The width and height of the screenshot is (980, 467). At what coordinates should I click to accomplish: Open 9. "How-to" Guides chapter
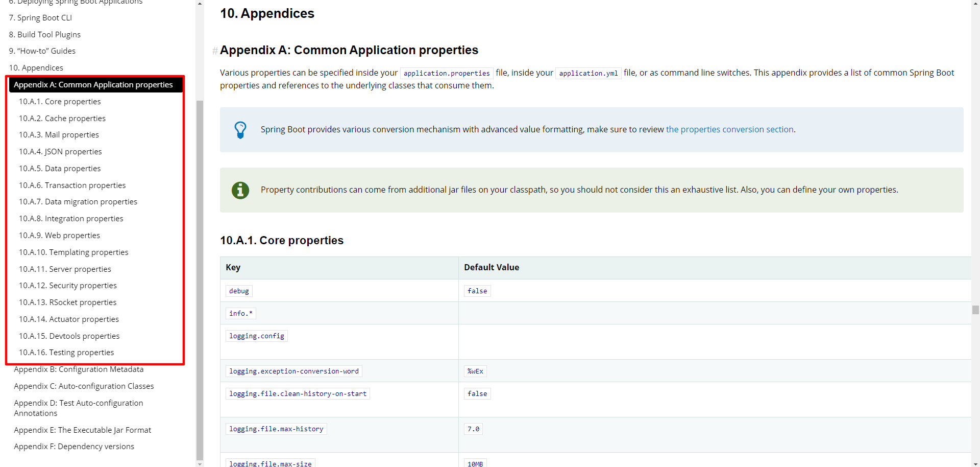(42, 51)
